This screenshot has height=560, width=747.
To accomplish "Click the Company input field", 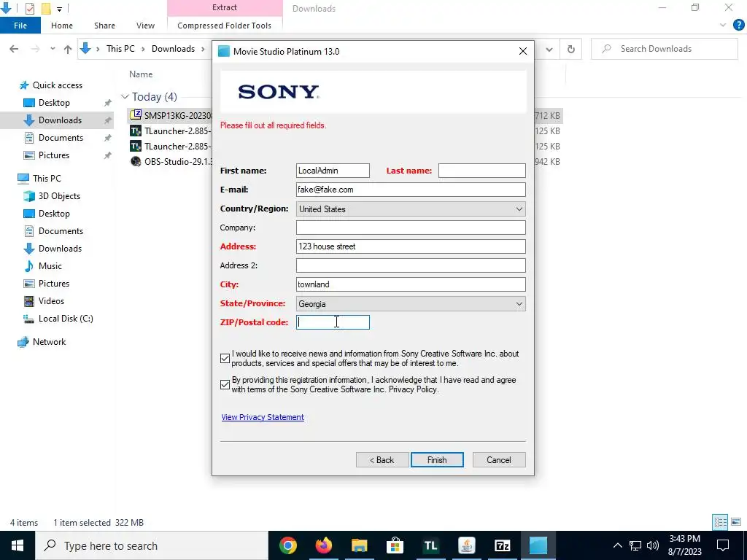I will point(411,227).
